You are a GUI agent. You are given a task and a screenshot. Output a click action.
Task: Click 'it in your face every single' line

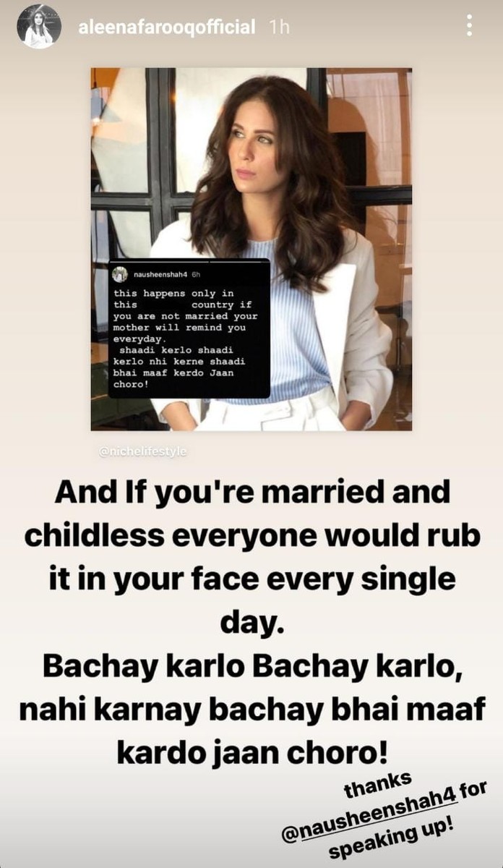(x=252, y=580)
